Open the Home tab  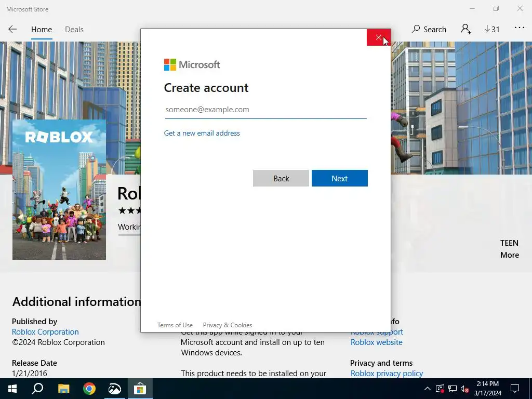pyautogui.click(x=42, y=30)
